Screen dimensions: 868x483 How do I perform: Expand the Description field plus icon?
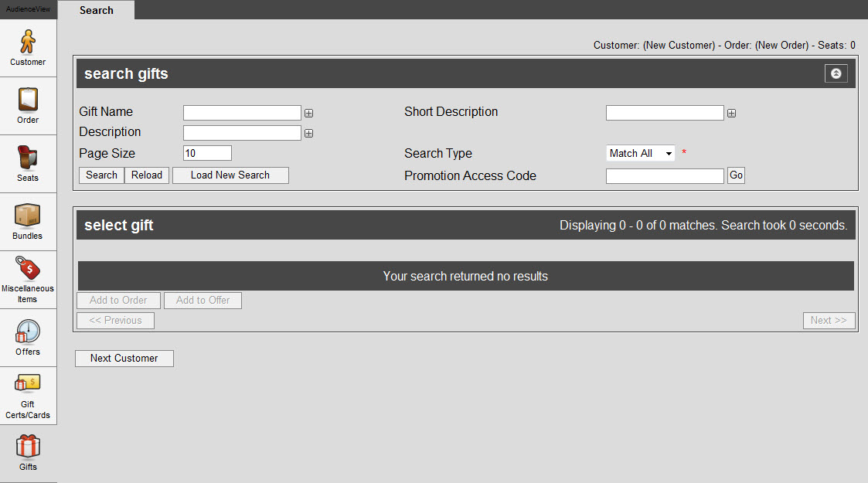pos(309,134)
